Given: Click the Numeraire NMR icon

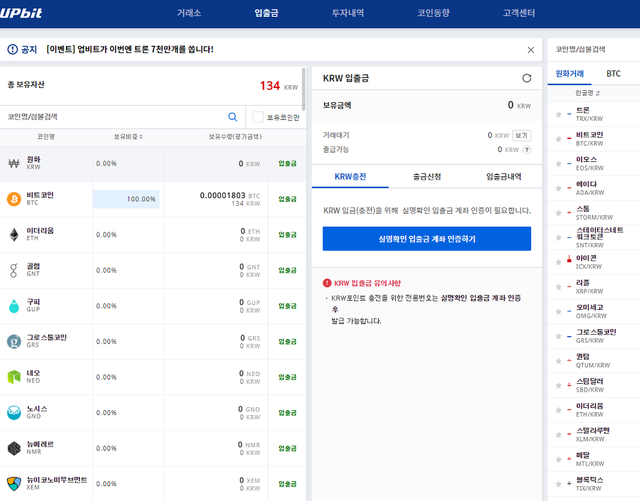Looking at the screenshot, I should [x=14, y=448].
